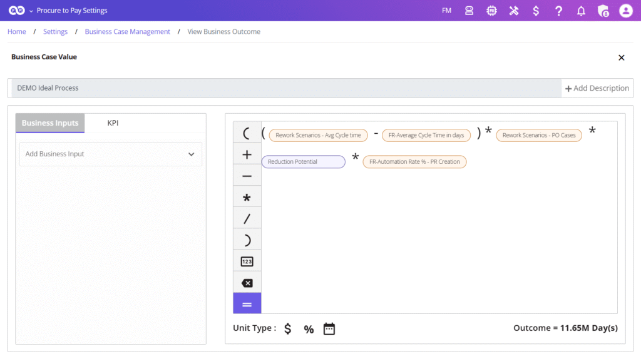This screenshot has height=364, width=641.
Task: Select dollar currency unit type
Action: coord(287,328)
